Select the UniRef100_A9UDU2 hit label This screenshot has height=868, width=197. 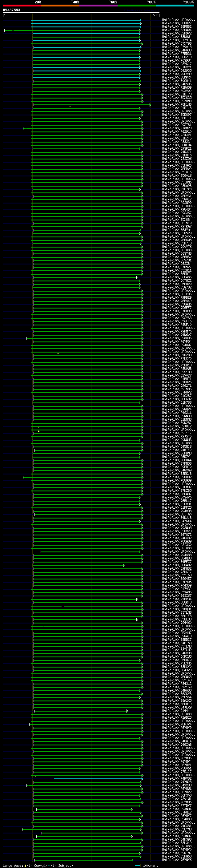pos(177,477)
